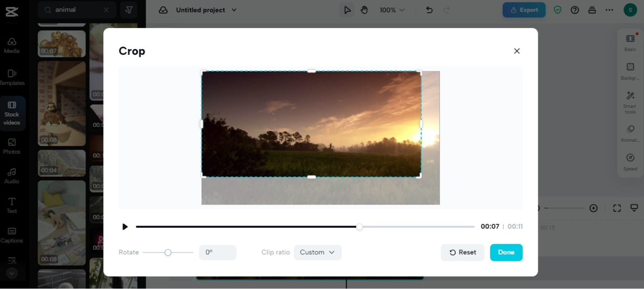The height and width of the screenshot is (289, 644).
Task: Click the Export button
Action: [x=524, y=10]
